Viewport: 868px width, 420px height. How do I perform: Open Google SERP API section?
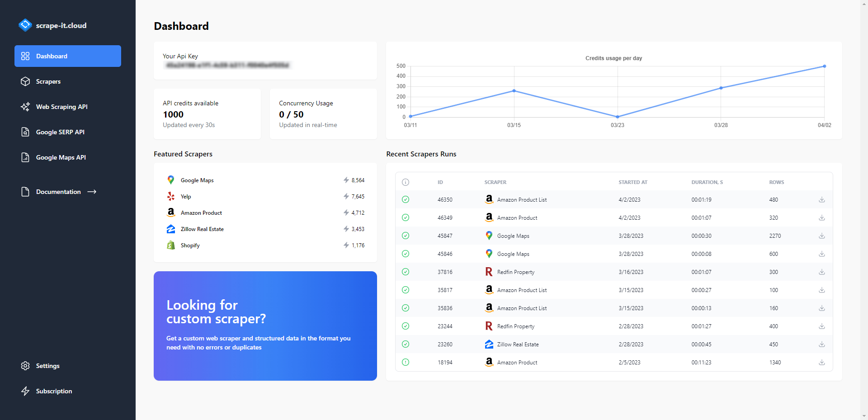click(60, 132)
